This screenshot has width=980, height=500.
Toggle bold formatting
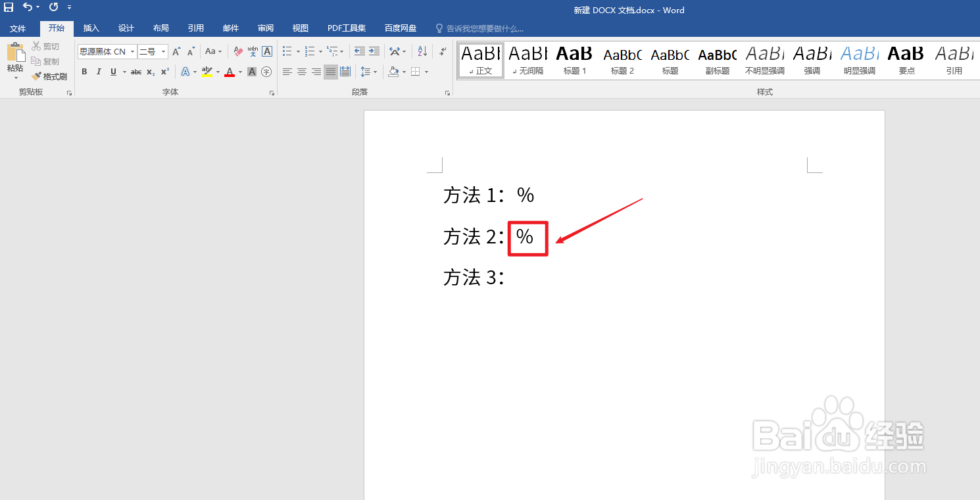coord(84,72)
